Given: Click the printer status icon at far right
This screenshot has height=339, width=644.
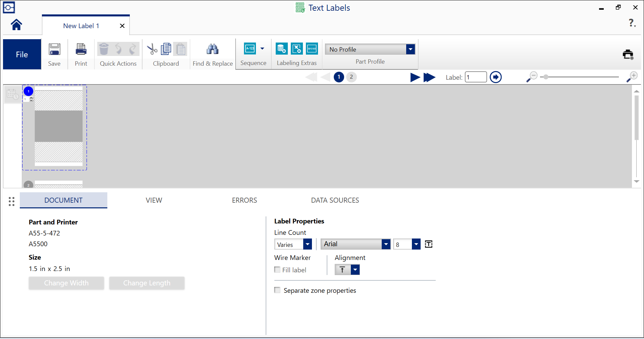Looking at the screenshot, I should (x=628, y=54).
